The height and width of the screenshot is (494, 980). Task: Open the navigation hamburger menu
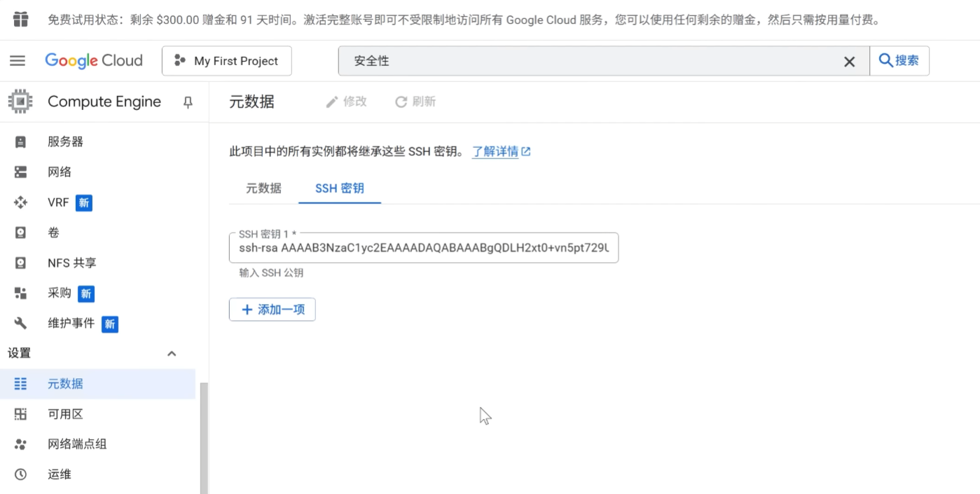click(x=18, y=60)
